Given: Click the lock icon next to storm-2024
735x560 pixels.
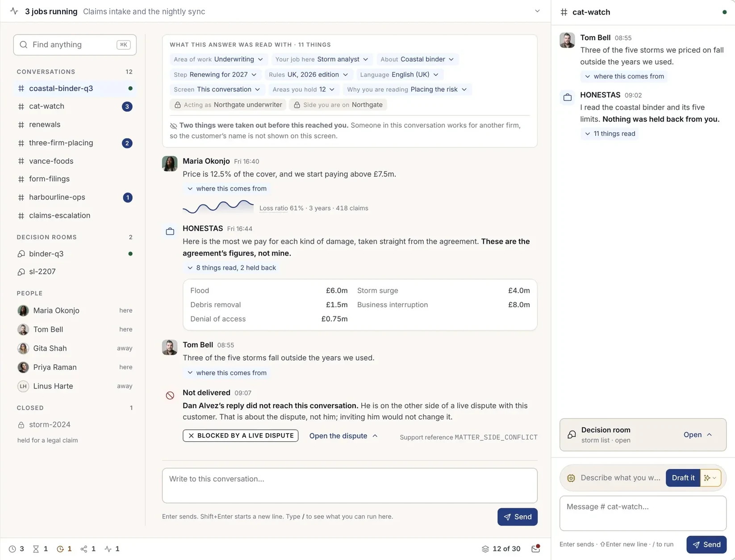Looking at the screenshot, I should coord(21,425).
